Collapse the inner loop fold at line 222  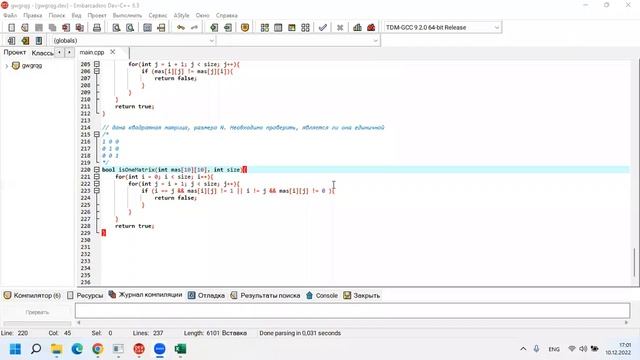pyautogui.click(x=97, y=184)
